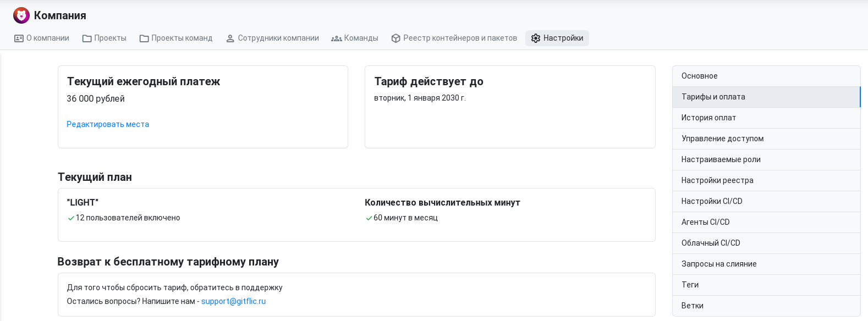Open История оплат in the sidebar
Screen dimensions: 868x321
766,118
